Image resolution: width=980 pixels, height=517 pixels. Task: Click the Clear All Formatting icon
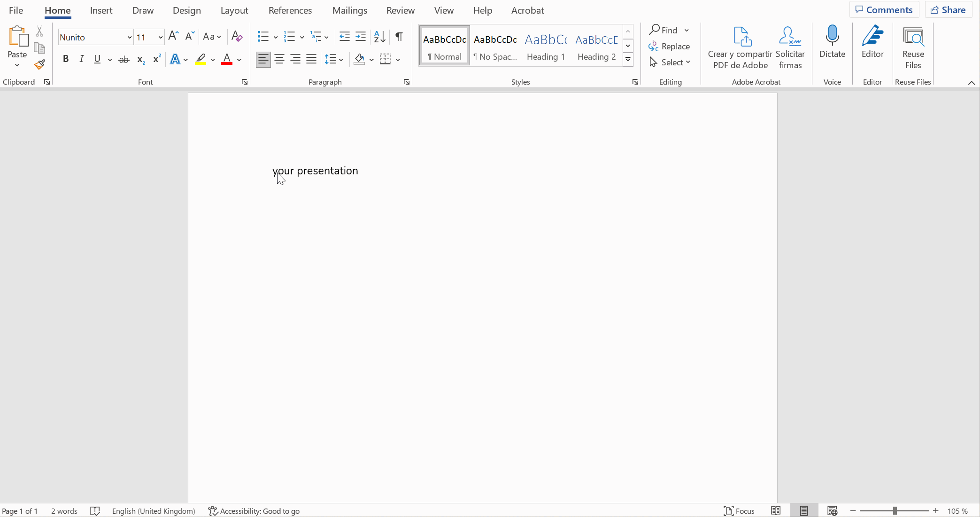[x=237, y=37]
